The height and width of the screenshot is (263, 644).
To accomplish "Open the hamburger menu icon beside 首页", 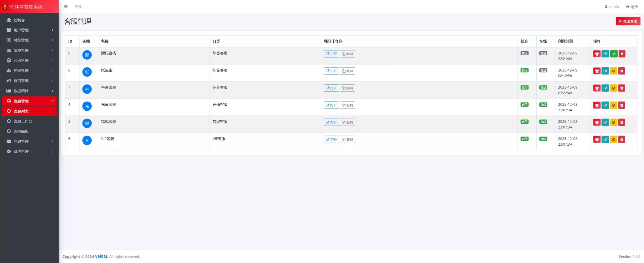I will pyautogui.click(x=66, y=7).
